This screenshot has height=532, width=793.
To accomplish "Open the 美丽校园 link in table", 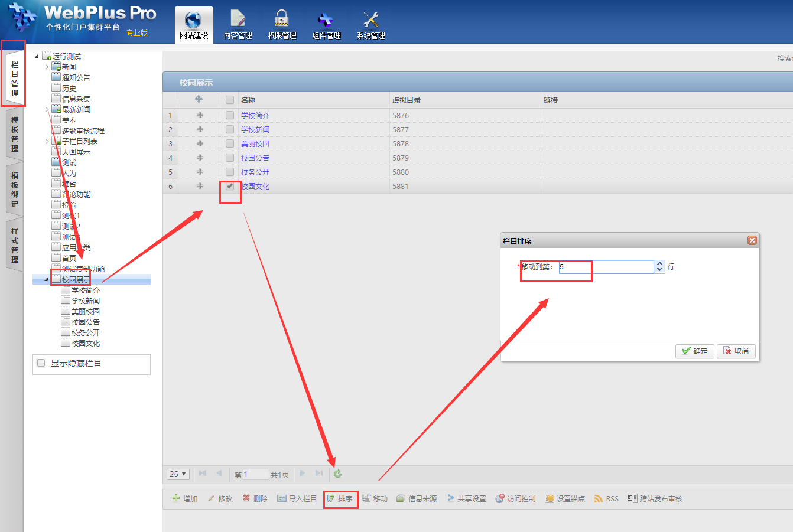I will [255, 143].
